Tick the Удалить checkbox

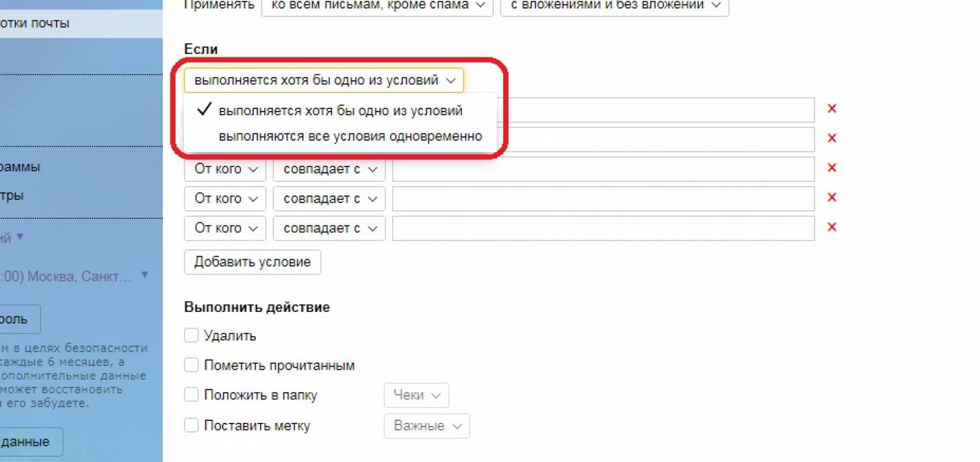[191, 335]
